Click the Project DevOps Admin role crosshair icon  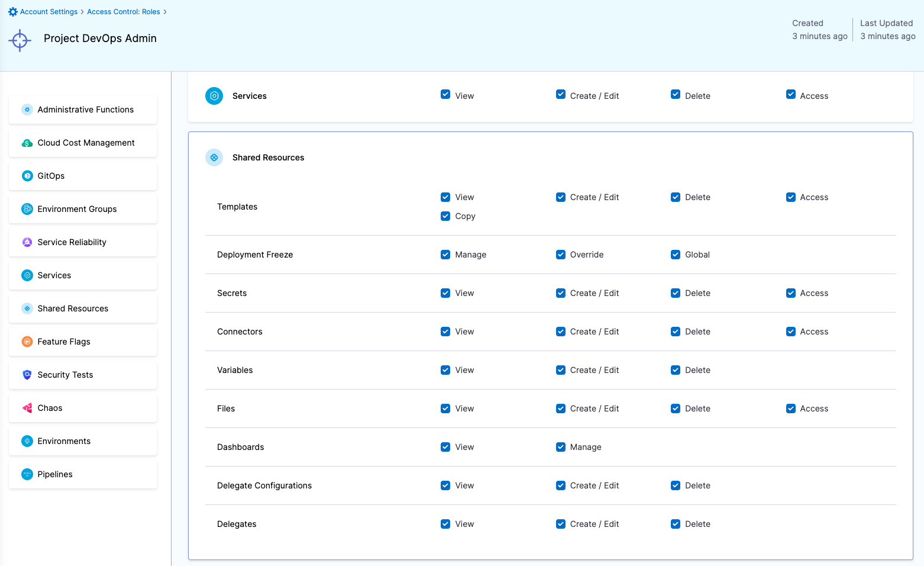(x=20, y=40)
